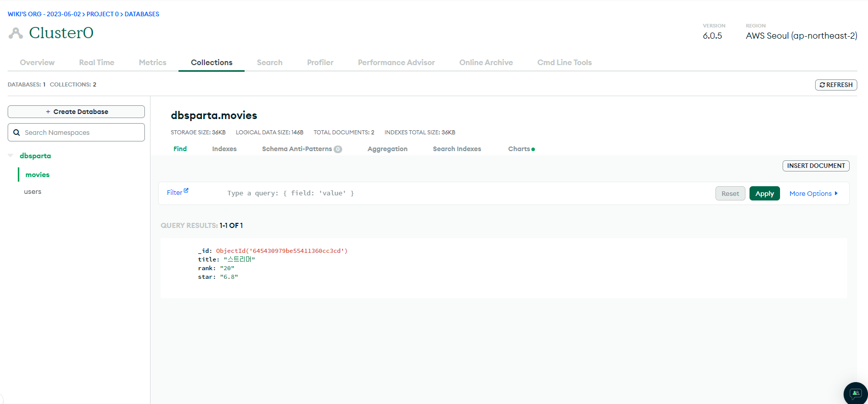Focus the Search Namespaces field
The height and width of the screenshot is (404, 868).
pos(76,132)
